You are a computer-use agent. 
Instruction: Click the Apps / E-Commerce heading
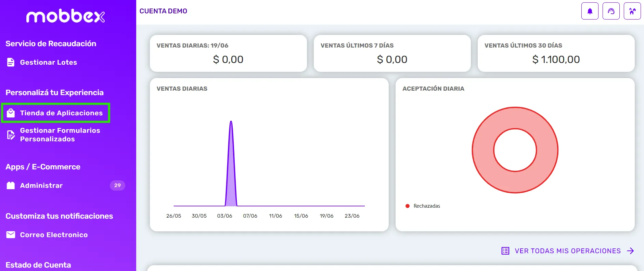[x=43, y=167]
